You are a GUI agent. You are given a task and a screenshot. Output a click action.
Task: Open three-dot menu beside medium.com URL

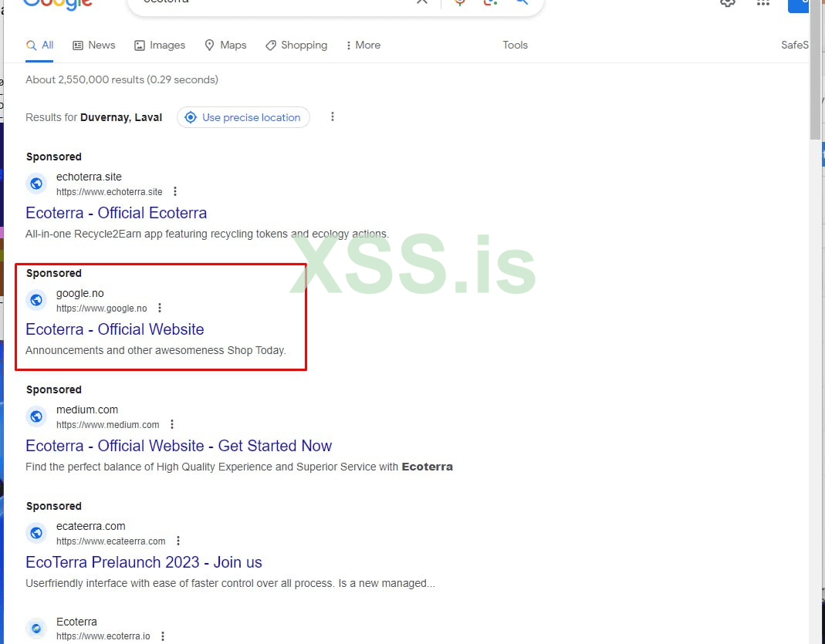[171, 424]
